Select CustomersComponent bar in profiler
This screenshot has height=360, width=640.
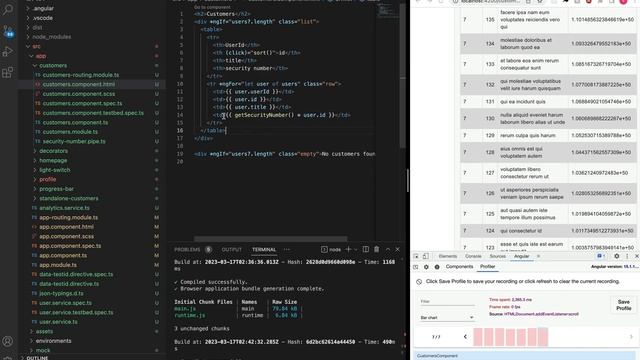[x=526, y=356]
